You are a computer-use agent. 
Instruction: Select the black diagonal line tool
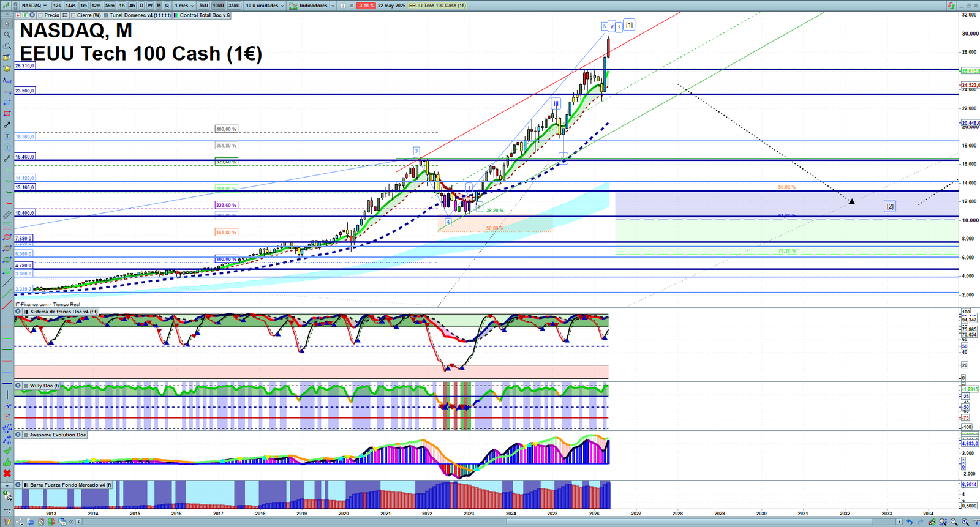7,282
